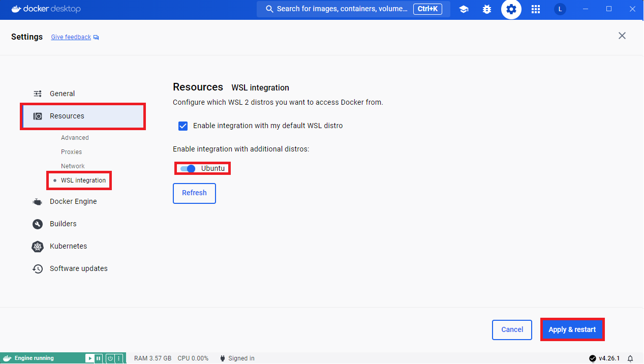Select Resources in settings sidebar
This screenshot has width=644, height=364.
tap(83, 116)
